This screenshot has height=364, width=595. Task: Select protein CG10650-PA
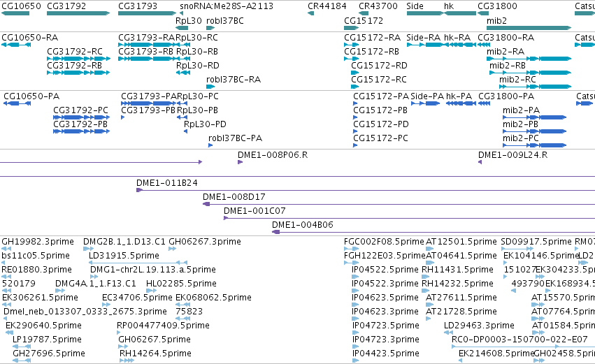(x=31, y=96)
